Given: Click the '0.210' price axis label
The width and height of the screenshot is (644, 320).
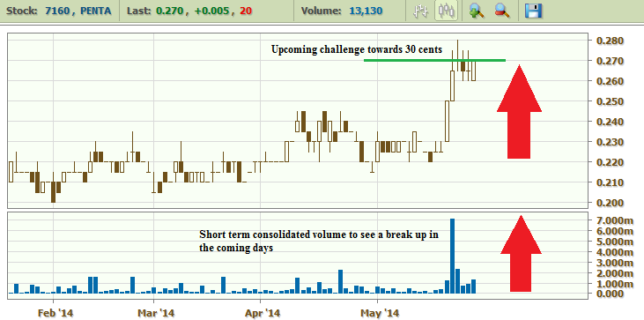Looking at the screenshot, I should tap(611, 182).
